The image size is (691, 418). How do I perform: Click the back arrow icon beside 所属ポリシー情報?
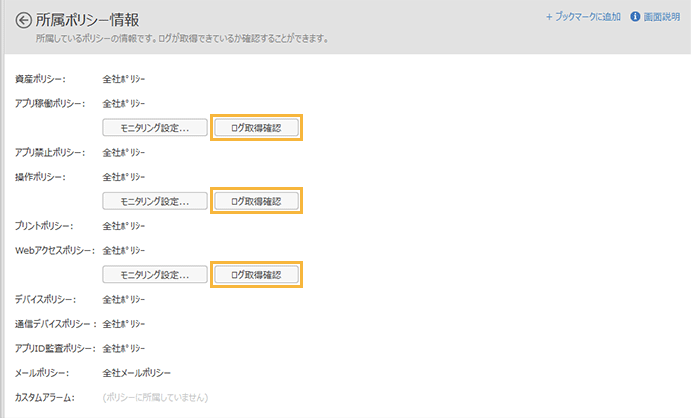pyautogui.click(x=23, y=20)
